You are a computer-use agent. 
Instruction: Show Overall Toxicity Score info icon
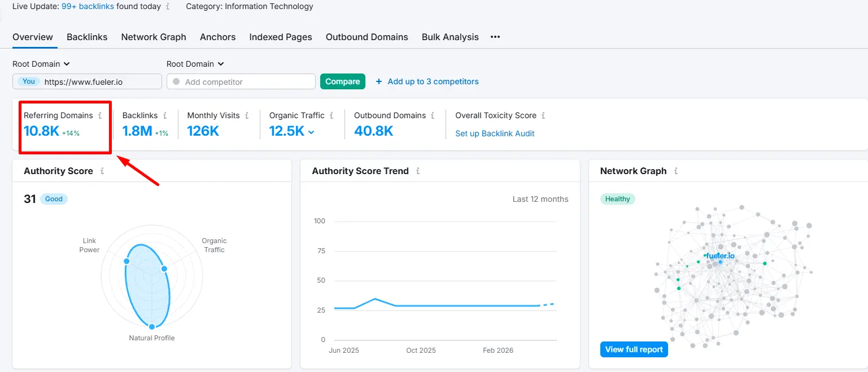(x=543, y=115)
